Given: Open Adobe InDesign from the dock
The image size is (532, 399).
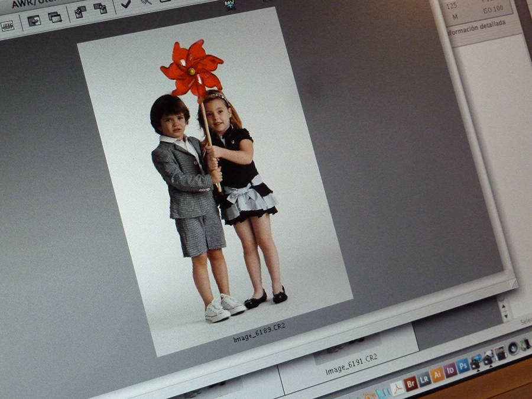Looking at the screenshot, I should 450,370.
